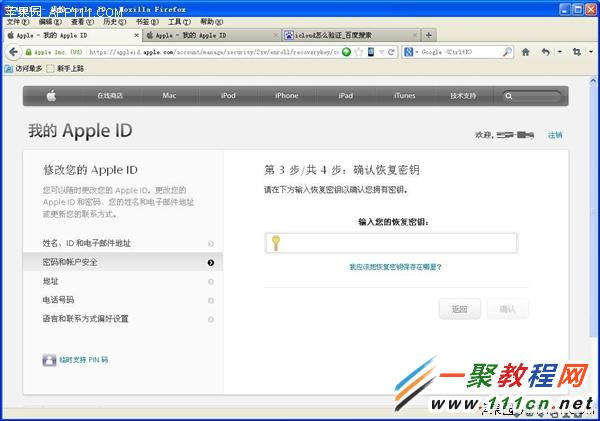Click the 返回 button
This screenshot has height=421, width=600.
pos(460,309)
